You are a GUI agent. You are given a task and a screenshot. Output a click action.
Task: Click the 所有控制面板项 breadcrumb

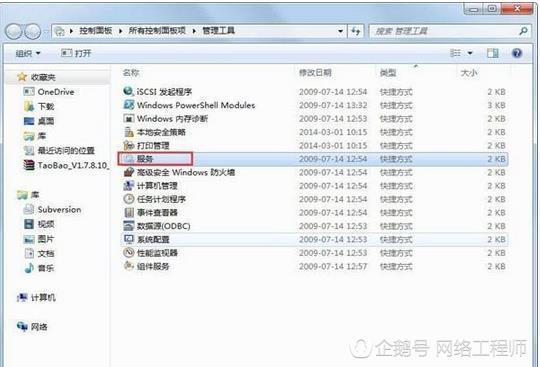[157, 31]
